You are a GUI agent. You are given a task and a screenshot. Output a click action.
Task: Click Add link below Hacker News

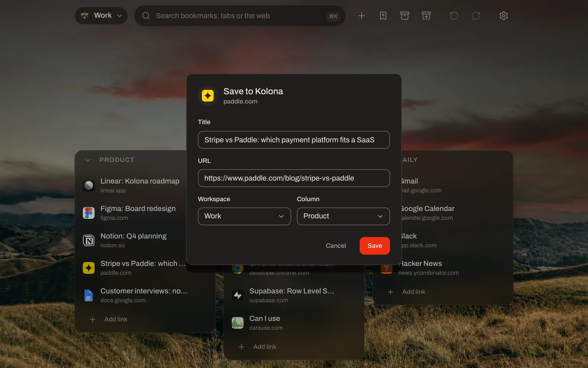pos(407,292)
